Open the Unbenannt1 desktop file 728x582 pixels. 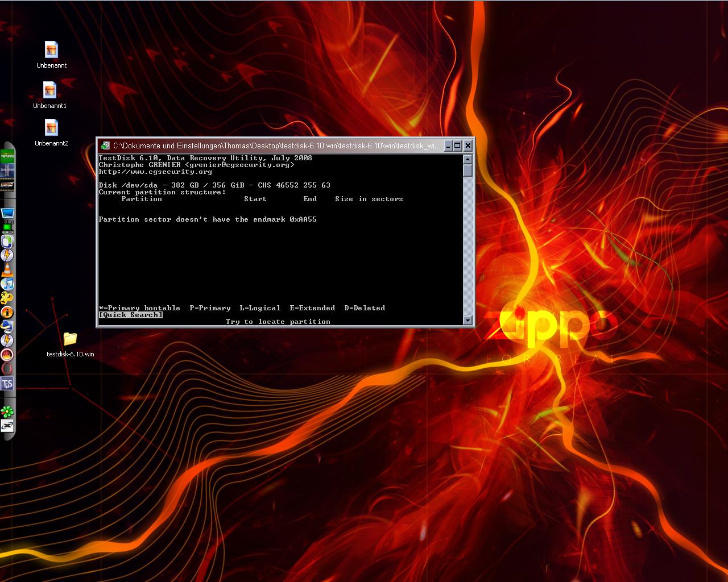(x=50, y=95)
